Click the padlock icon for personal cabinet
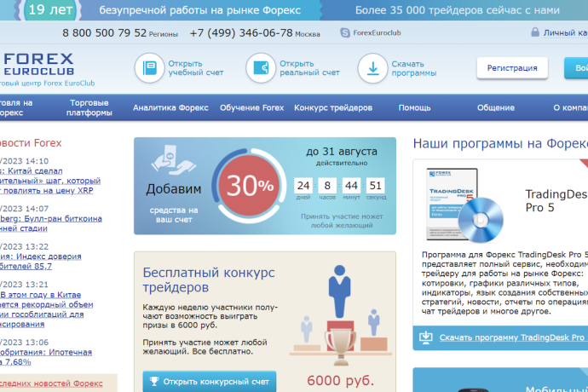The width and height of the screenshot is (588, 392). click(535, 32)
